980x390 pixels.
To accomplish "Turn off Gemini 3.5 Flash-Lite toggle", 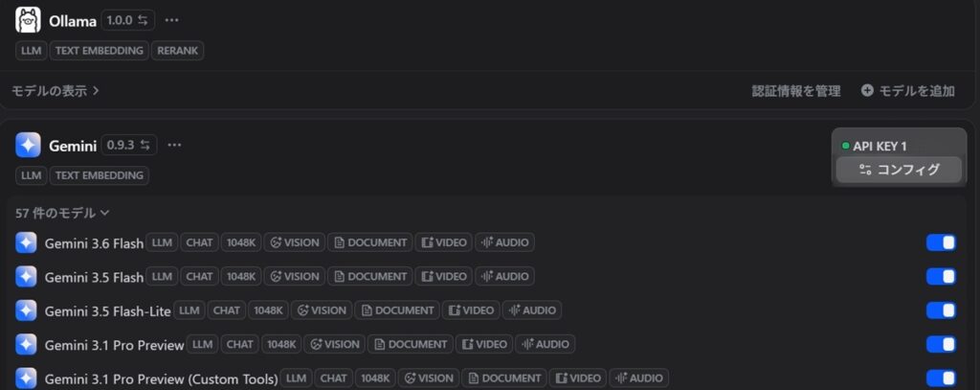I will tap(941, 310).
